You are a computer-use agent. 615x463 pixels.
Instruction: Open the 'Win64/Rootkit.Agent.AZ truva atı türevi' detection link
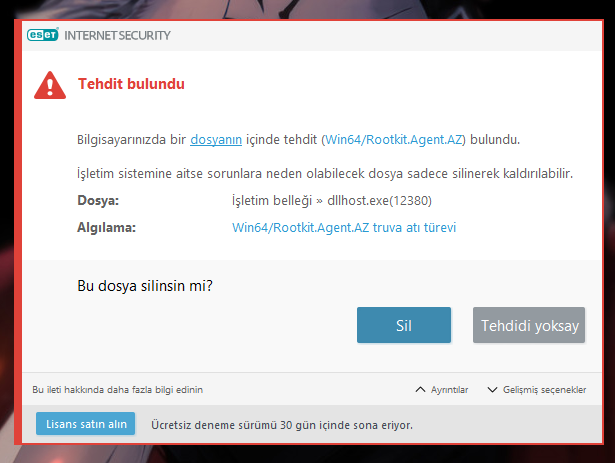tap(344, 228)
